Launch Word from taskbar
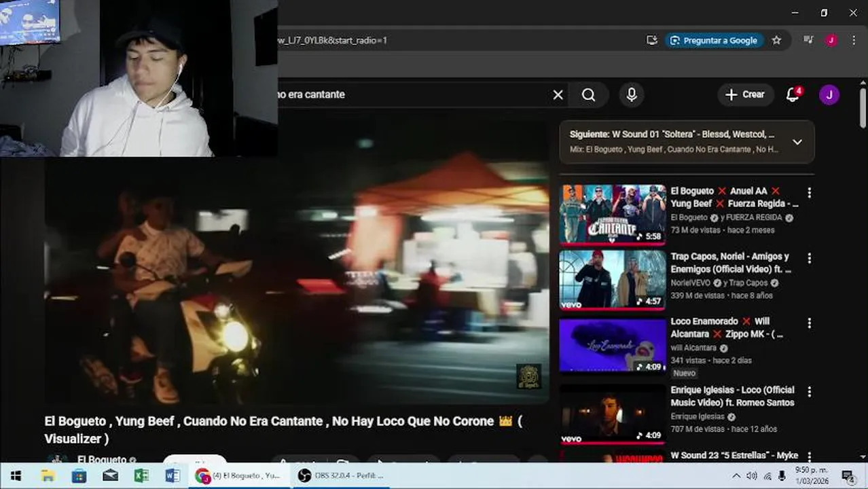 tap(173, 476)
